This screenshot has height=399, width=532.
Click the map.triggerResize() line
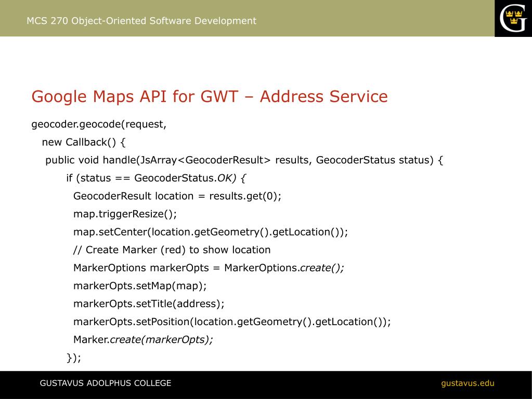(x=125, y=214)
